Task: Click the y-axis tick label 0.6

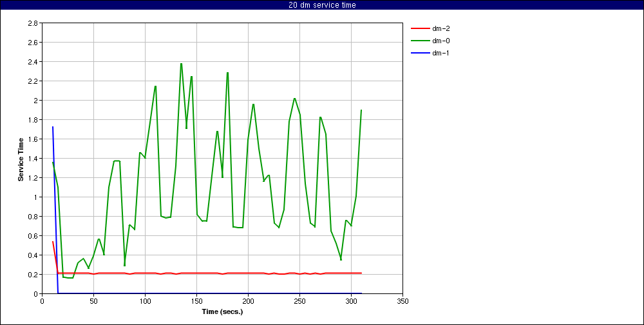Action: [x=33, y=236]
